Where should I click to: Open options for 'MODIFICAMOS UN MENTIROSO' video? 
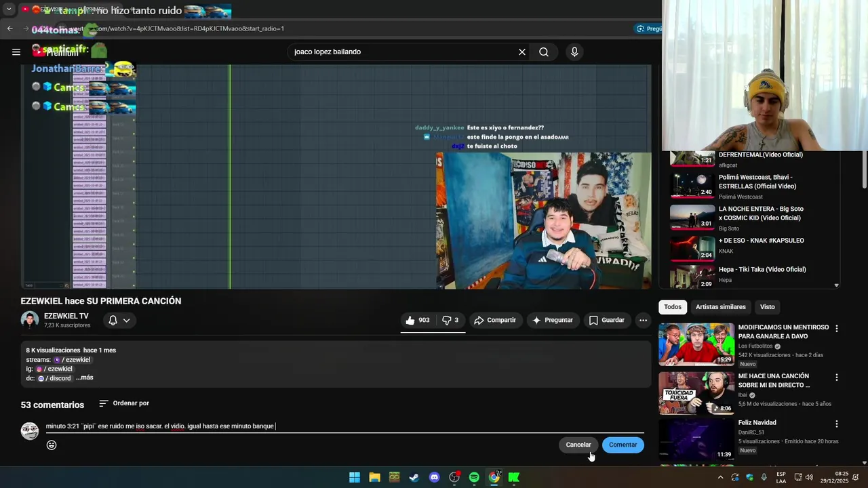pyautogui.click(x=836, y=328)
